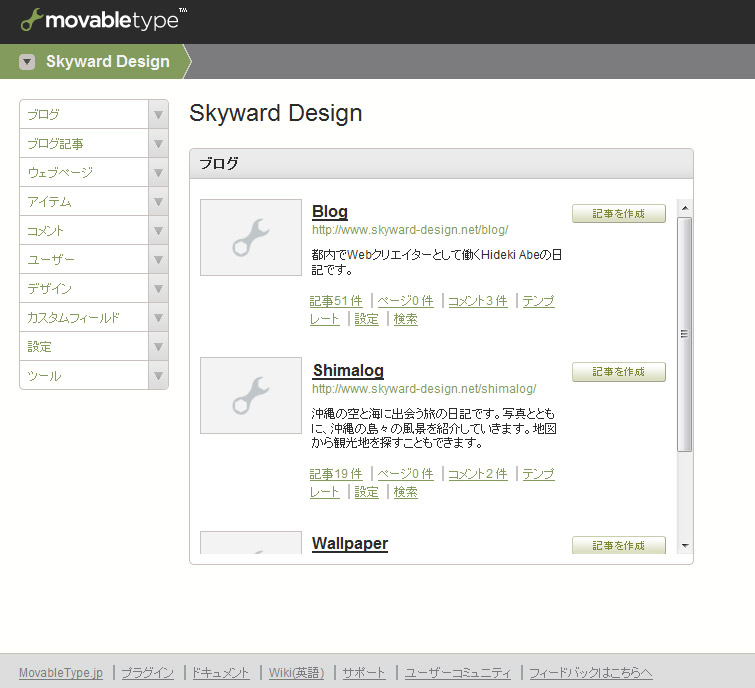
Task: Open the デザイン sidebar menu
Action: pos(84,288)
